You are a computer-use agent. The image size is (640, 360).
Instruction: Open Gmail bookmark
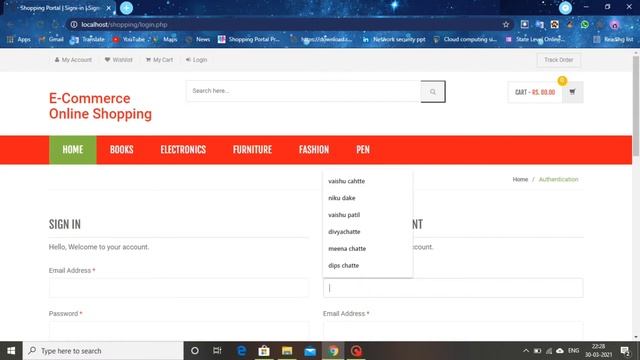pyautogui.click(x=51, y=39)
